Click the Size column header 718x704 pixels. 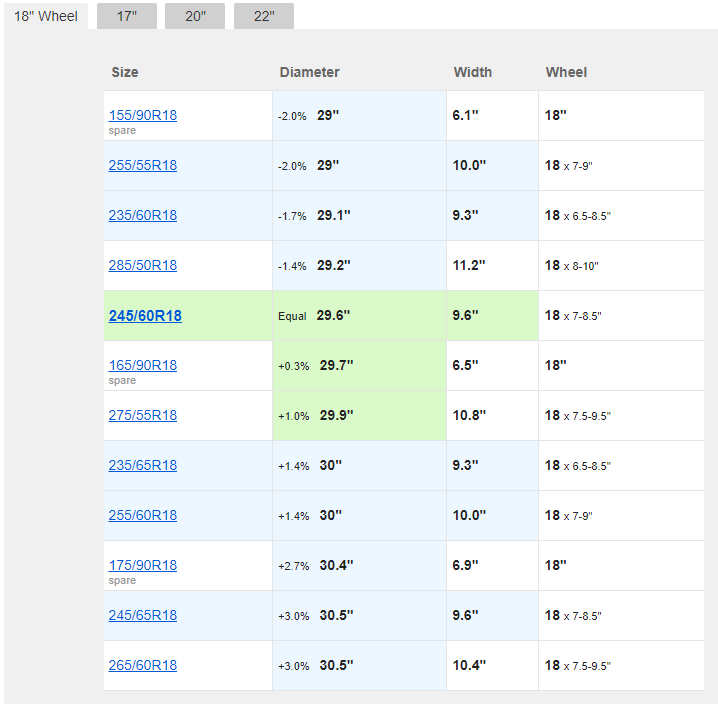pyautogui.click(x=125, y=72)
